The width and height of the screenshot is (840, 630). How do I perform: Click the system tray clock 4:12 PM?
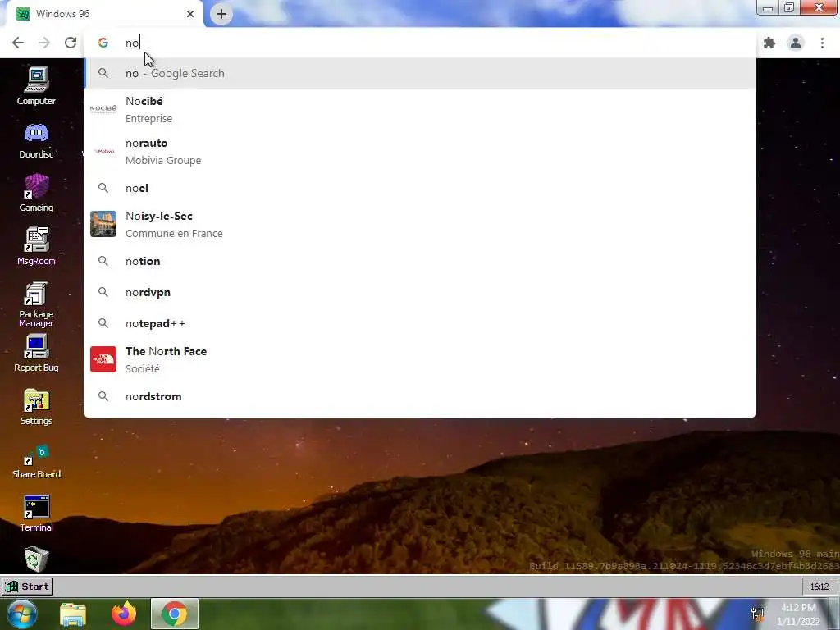[798, 614]
